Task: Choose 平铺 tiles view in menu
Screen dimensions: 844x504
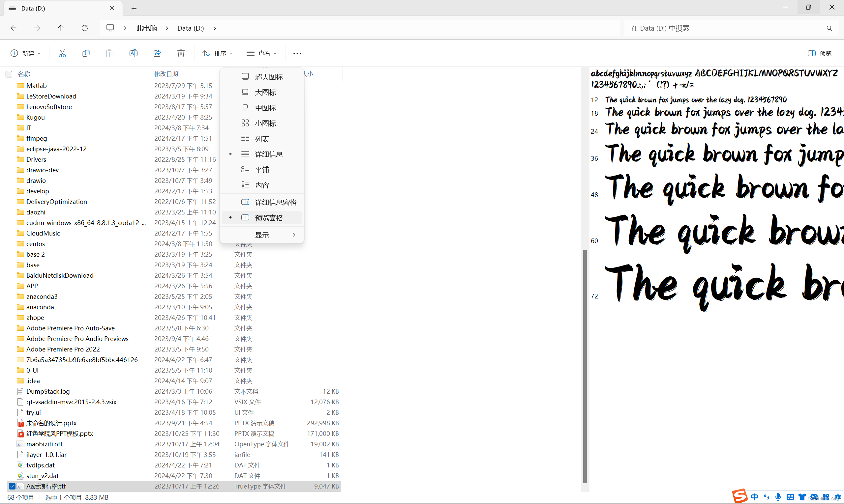Action: click(x=262, y=169)
